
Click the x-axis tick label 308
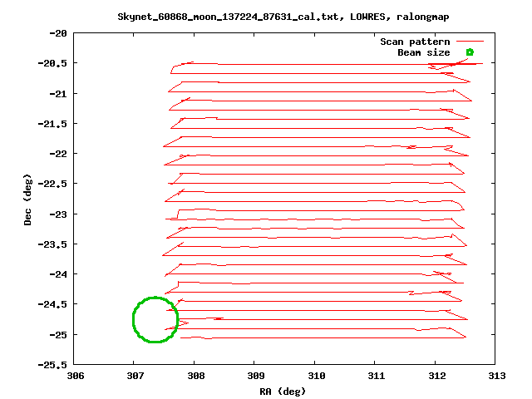tap(196, 376)
